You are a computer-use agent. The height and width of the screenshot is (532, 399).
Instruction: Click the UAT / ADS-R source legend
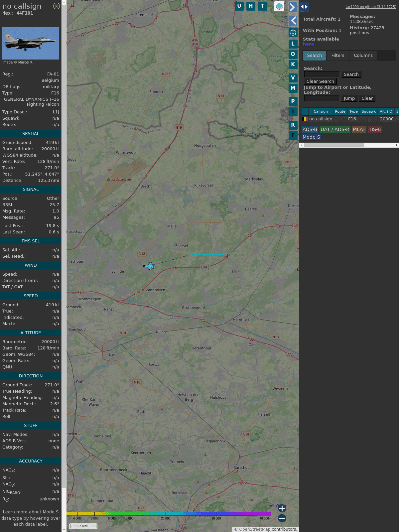pos(335,130)
